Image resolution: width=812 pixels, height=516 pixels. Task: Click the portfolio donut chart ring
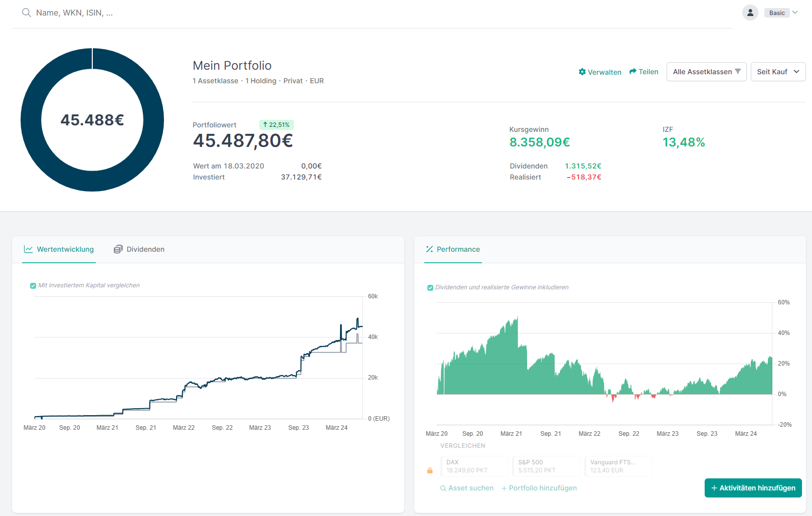pyautogui.click(x=32, y=120)
